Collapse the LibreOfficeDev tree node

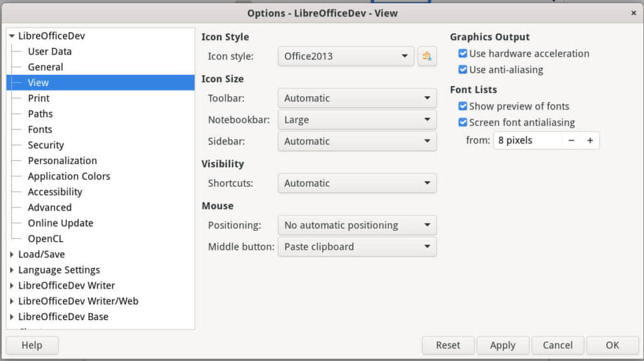[x=12, y=36]
